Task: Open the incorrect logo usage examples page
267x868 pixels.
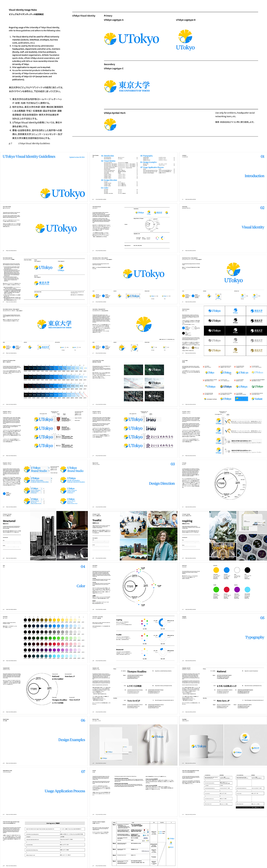Action: point(223,382)
